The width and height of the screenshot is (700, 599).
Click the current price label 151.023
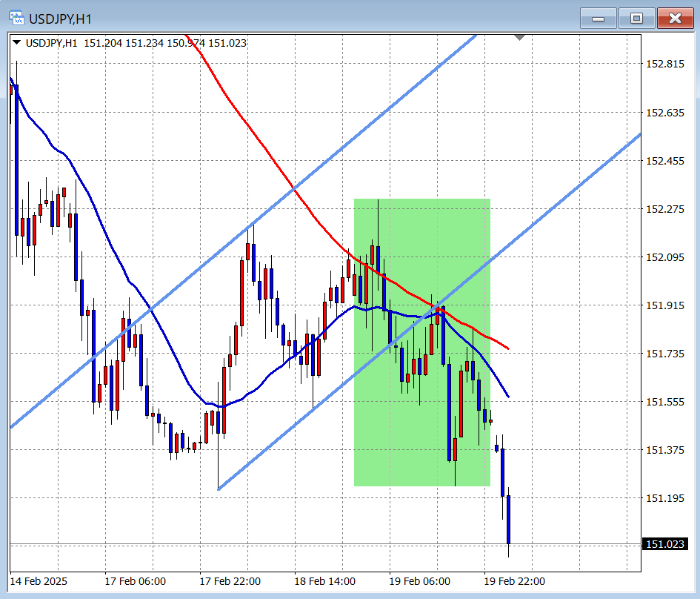[664, 545]
